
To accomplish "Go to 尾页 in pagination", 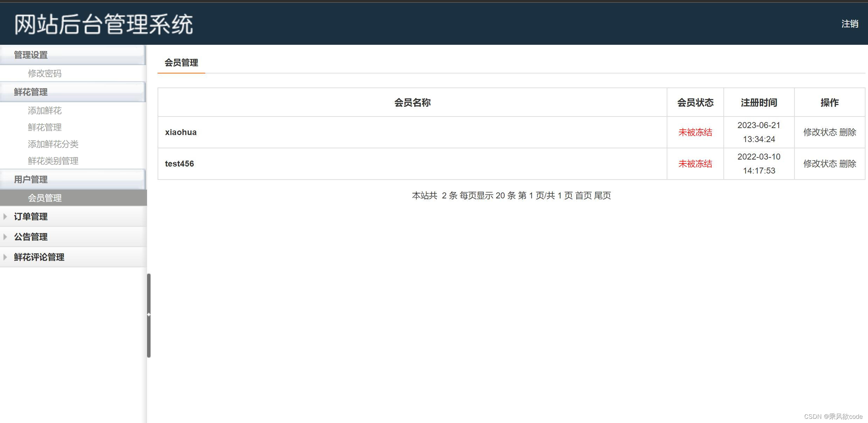I will 603,196.
